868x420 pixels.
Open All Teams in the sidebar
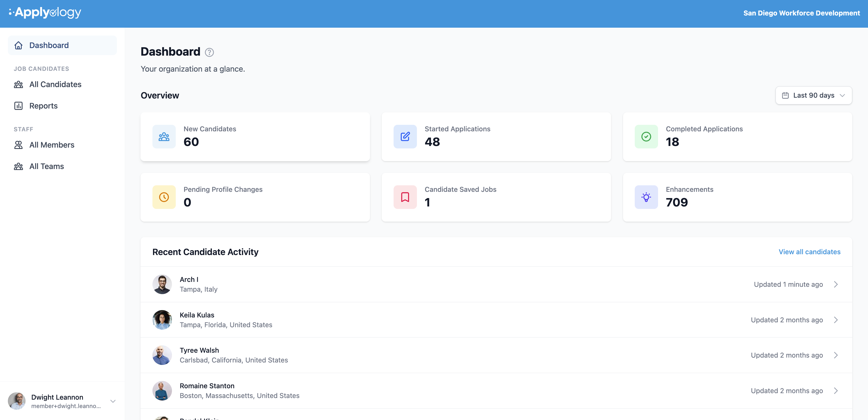pos(62,167)
